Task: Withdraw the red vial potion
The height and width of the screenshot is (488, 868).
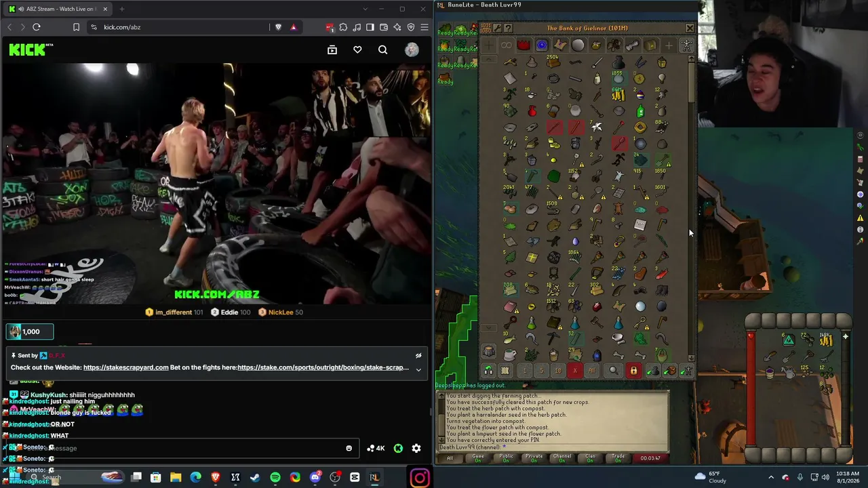Action: (532, 111)
